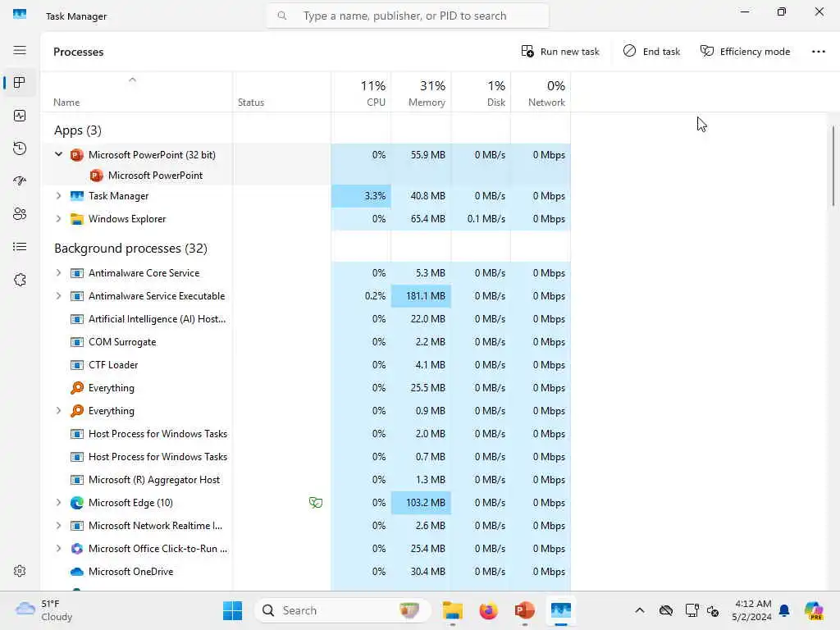Expand Antimalware Core Service row
Viewport: 840px width, 630px height.
58,272
